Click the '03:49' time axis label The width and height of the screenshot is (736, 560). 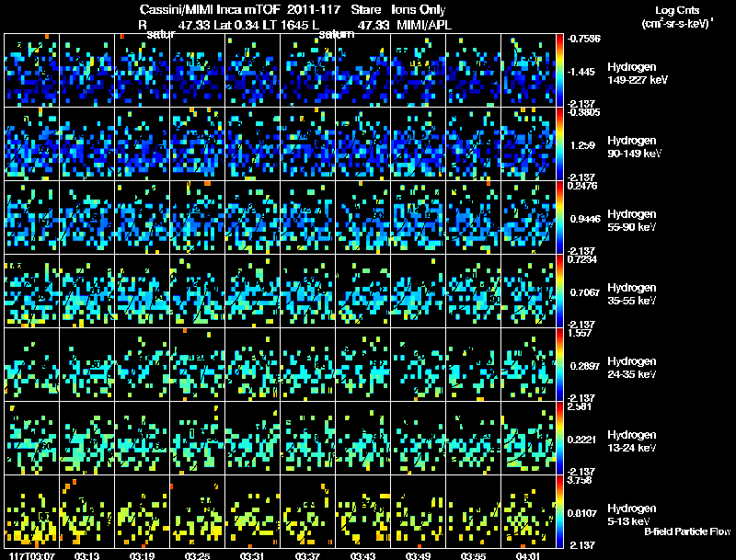pyautogui.click(x=418, y=555)
